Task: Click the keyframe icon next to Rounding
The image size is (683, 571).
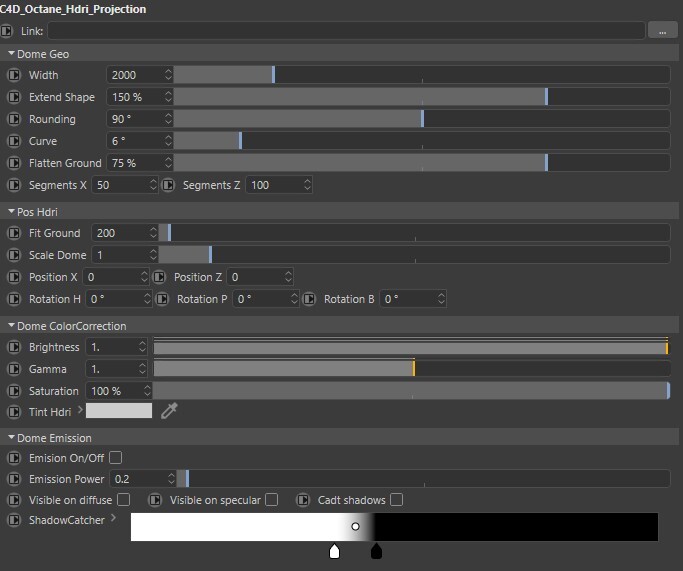Action: click(14, 119)
